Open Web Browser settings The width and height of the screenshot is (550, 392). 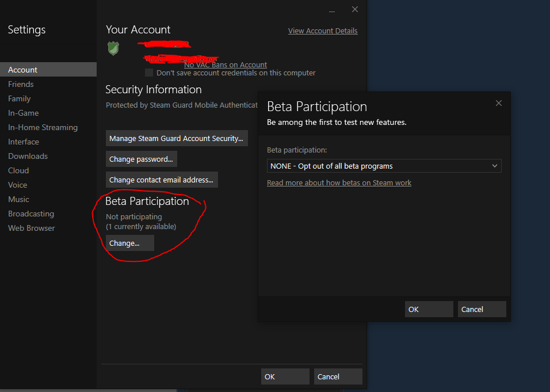click(32, 228)
